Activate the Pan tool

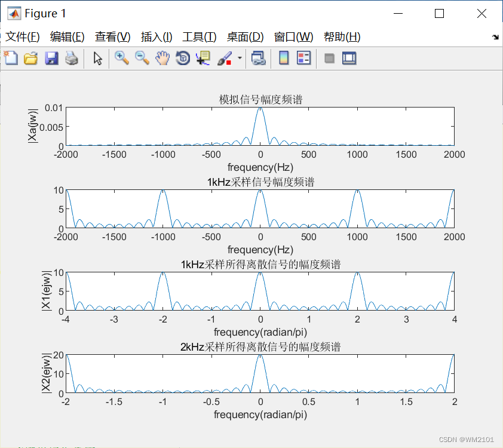[x=162, y=58]
